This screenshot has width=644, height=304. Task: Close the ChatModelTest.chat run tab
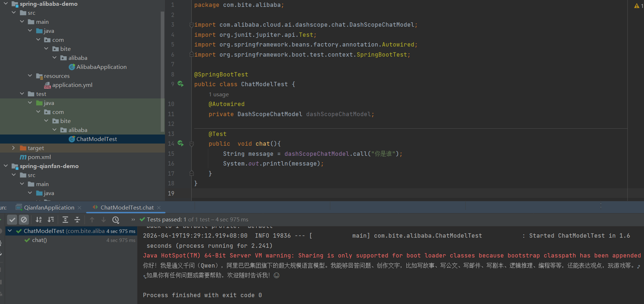(159, 208)
